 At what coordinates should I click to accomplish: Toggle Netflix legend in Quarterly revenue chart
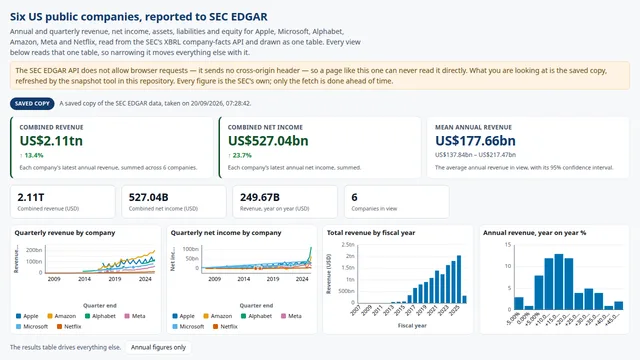[x=69, y=327]
